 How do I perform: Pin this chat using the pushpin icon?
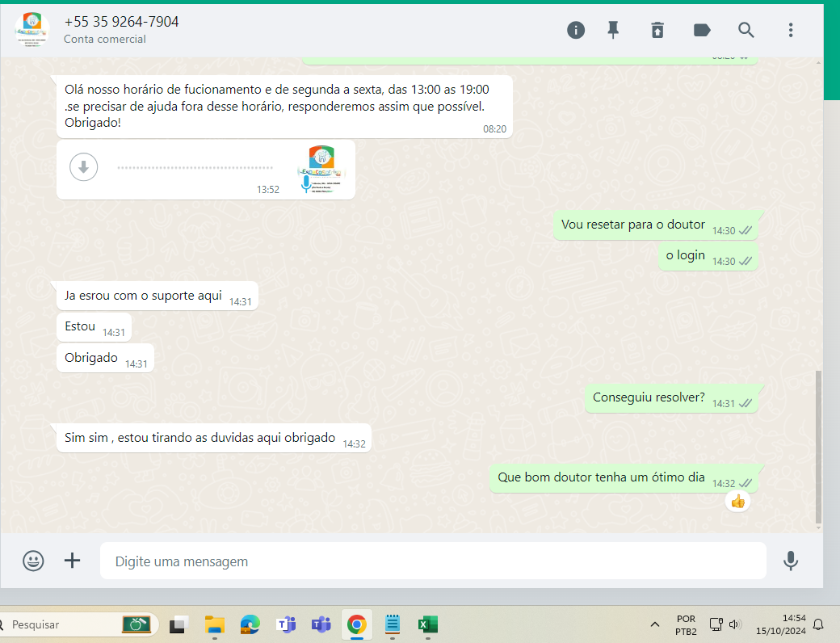click(x=613, y=30)
